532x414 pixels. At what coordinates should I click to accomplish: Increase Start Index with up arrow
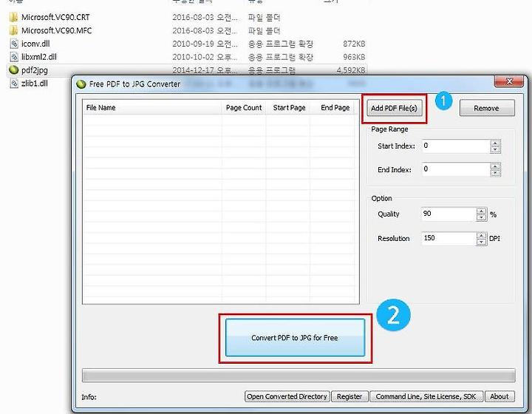pos(495,143)
